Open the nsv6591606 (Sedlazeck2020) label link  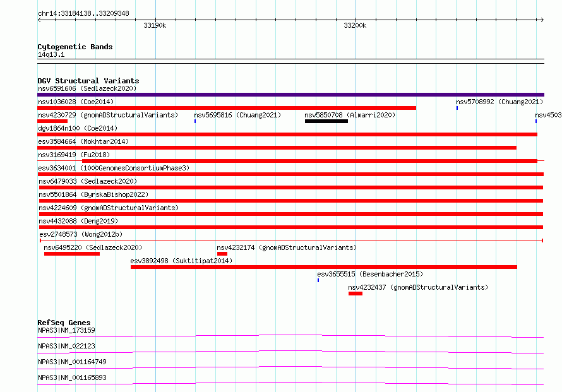click(x=87, y=88)
